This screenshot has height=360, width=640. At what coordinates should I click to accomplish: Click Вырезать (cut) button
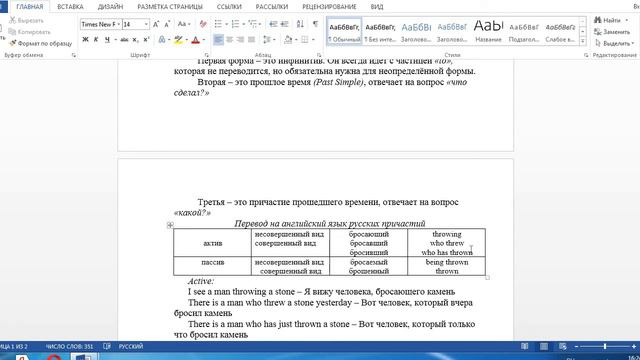point(26,20)
